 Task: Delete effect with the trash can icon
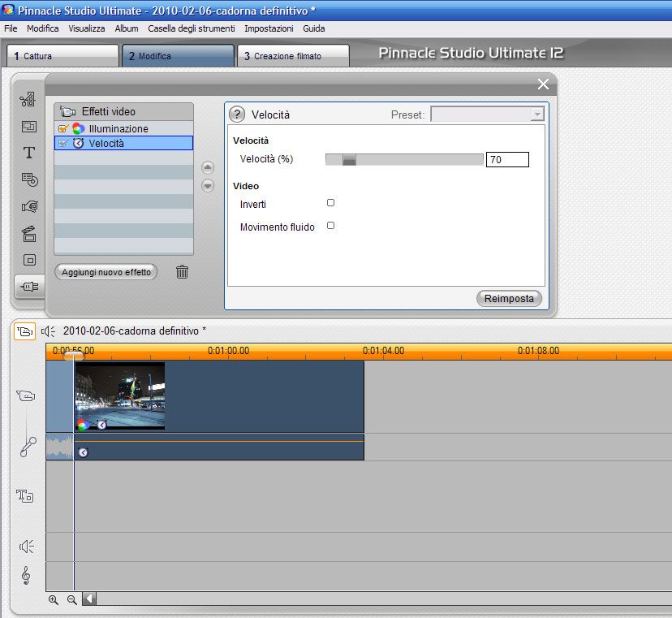pos(182,271)
